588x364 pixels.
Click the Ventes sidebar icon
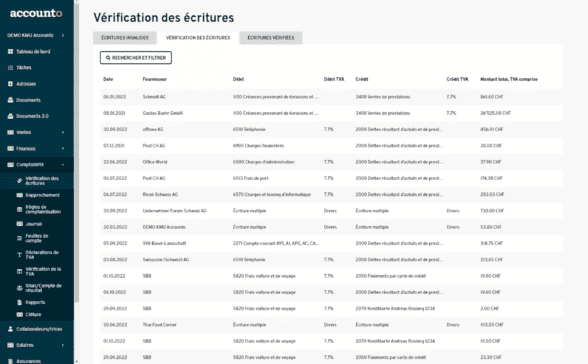10,132
